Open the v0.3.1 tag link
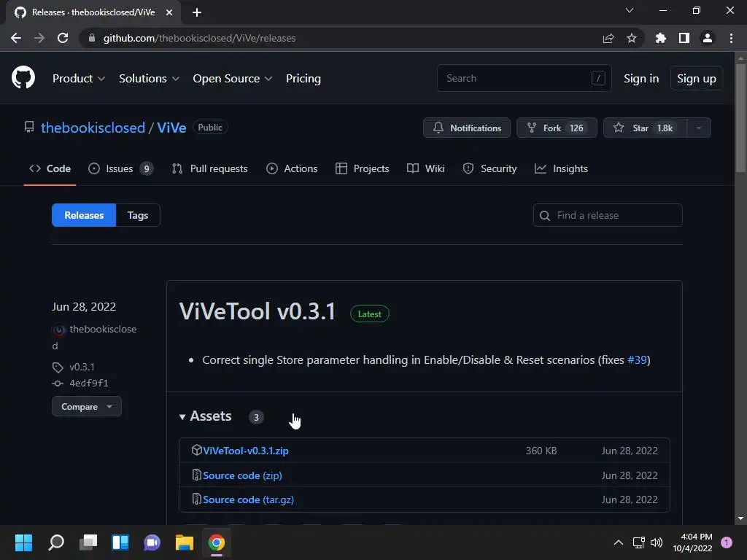Image resolution: width=747 pixels, height=560 pixels. pos(82,367)
